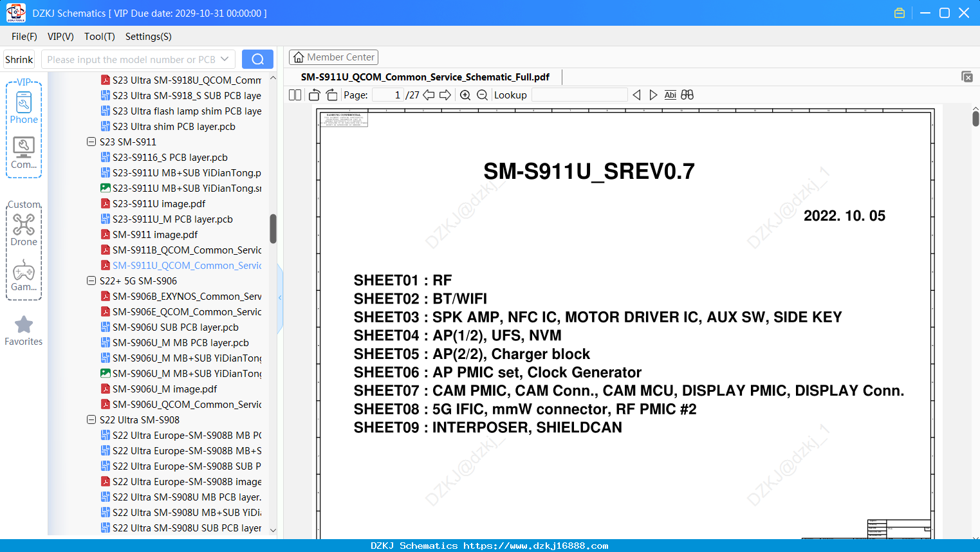
Task: Open S23-S911U MB+SUB YiDianTong.p file
Action: 181,172
